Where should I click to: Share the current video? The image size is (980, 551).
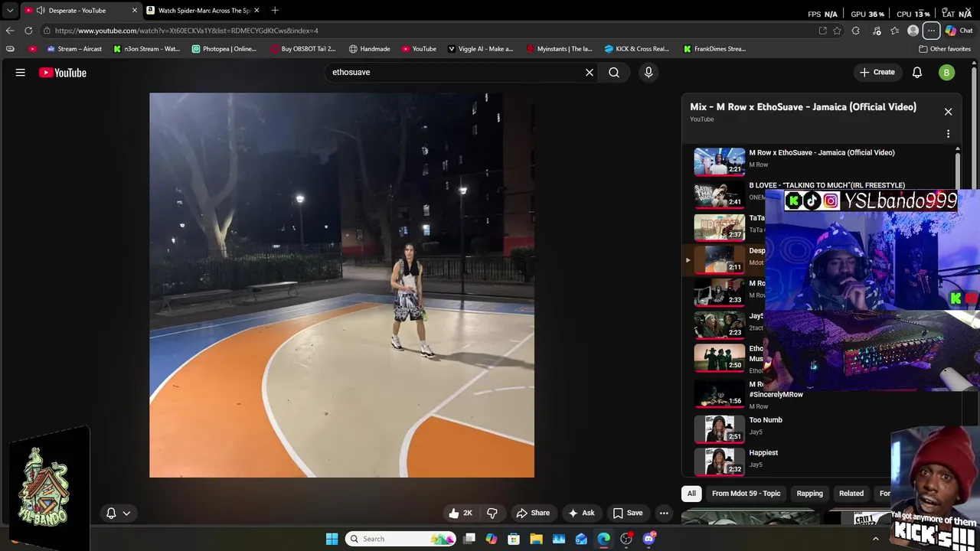pos(533,514)
